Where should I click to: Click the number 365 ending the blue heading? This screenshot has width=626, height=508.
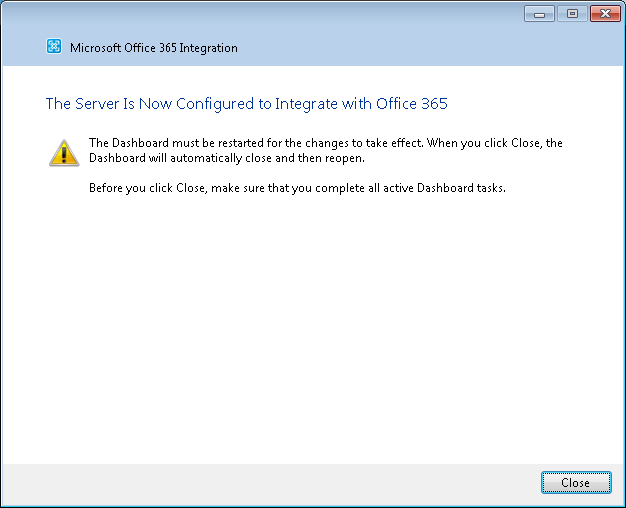[x=435, y=104]
